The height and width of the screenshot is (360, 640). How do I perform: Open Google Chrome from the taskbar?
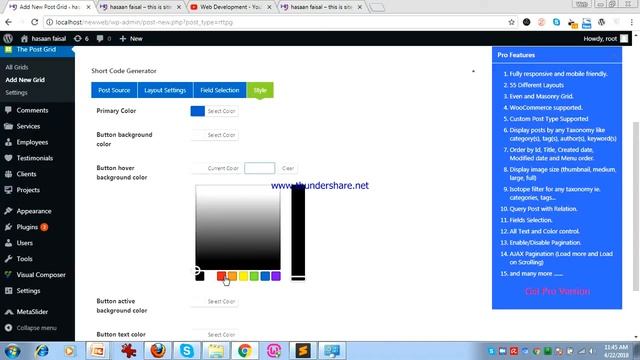(x=244, y=351)
